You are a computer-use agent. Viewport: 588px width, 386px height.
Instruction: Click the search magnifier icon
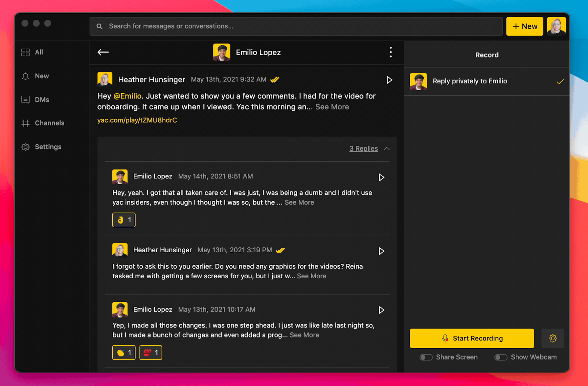pos(100,26)
